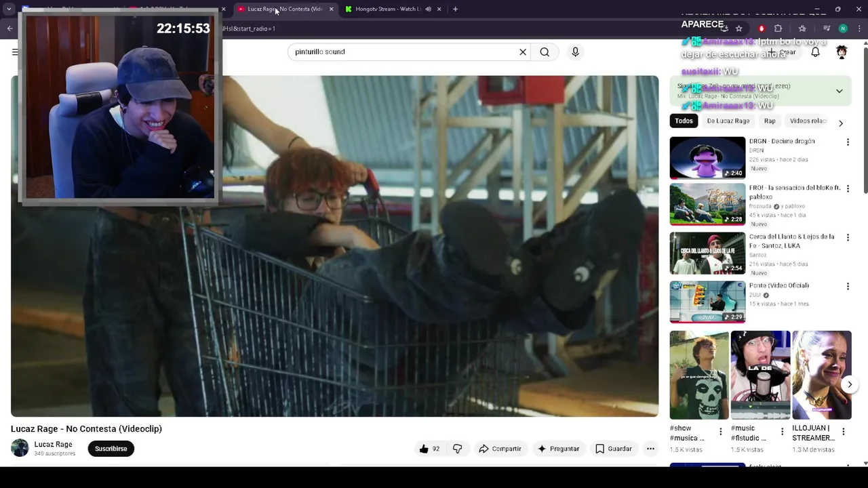Open the Lucaz Rage channel name link

[x=53, y=445]
